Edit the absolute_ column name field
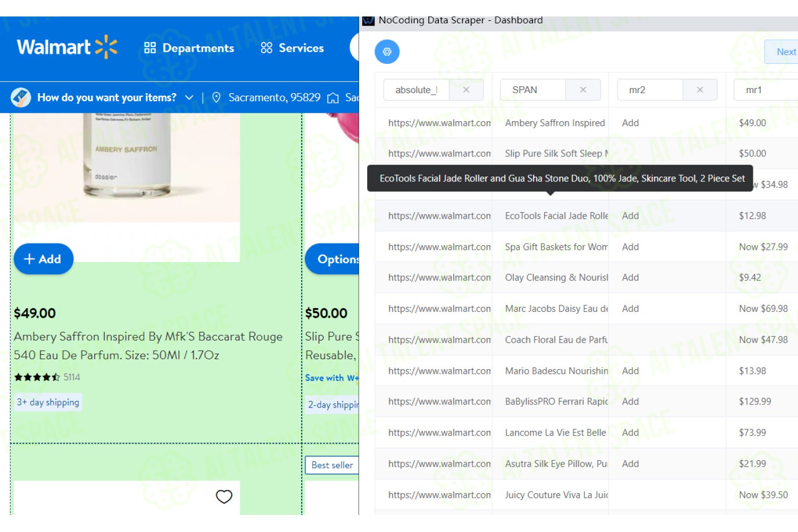798x532 pixels. tap(417, 90)
